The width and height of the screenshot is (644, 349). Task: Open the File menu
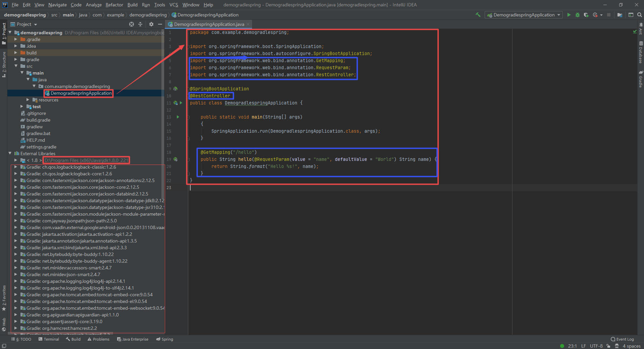pos(15,5)
